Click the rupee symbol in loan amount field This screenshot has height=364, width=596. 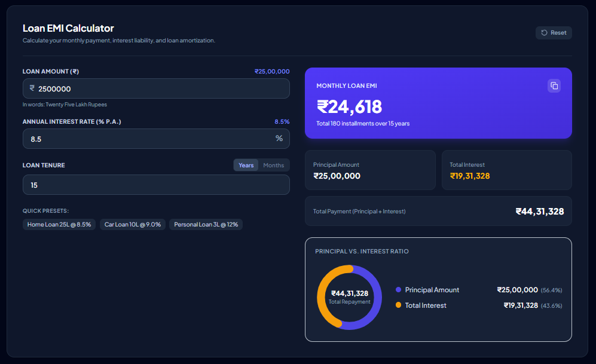[32, 88]
